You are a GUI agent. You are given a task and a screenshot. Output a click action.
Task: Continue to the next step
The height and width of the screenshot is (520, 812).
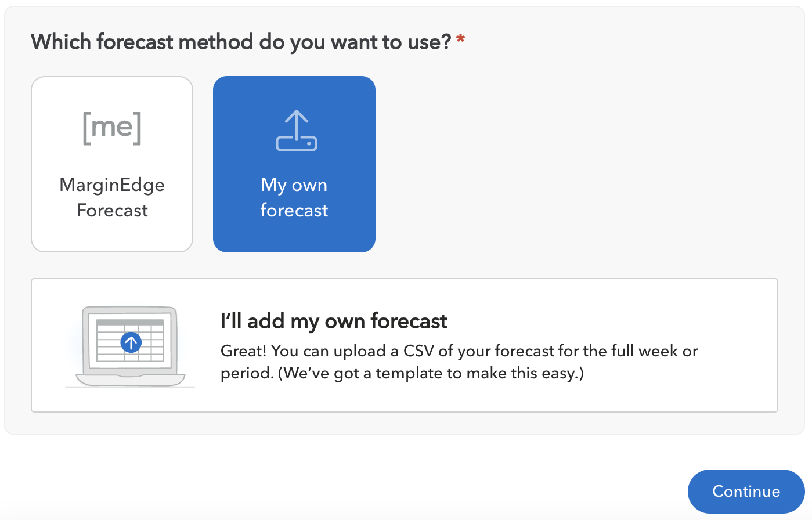(746, 492)
